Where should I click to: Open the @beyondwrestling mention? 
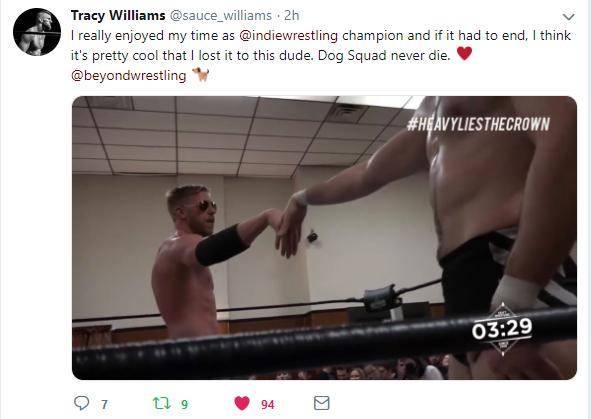point(129,76)
